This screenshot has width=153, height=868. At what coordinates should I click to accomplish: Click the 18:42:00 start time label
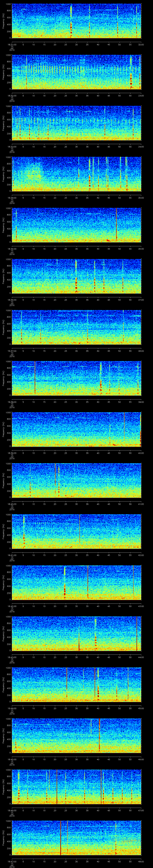12,606
